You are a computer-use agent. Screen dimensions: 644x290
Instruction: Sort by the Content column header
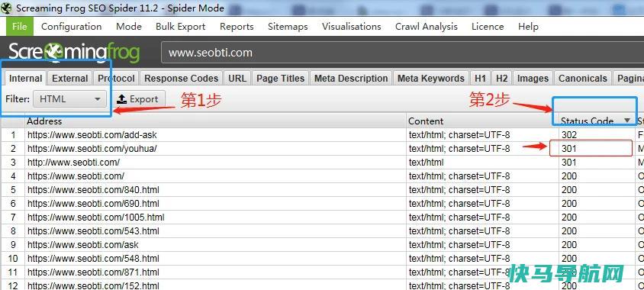point(482,121)
